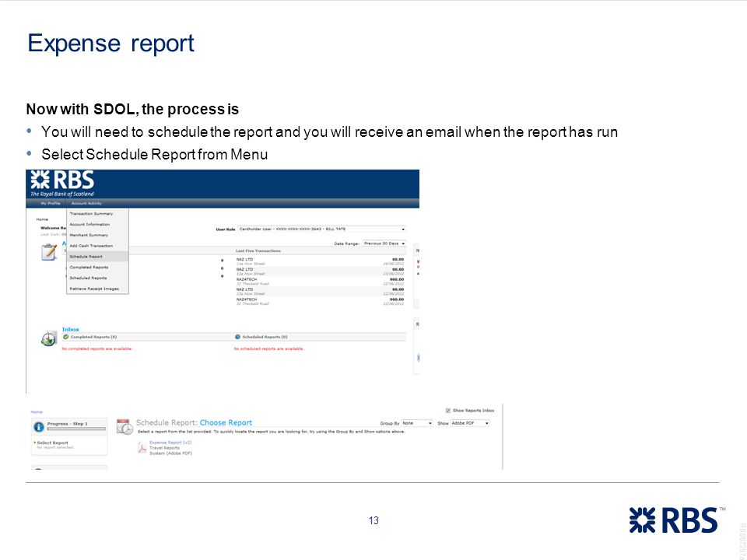
Task: Click the transaction dated 23/06/2012
Action: click(320, 271)
